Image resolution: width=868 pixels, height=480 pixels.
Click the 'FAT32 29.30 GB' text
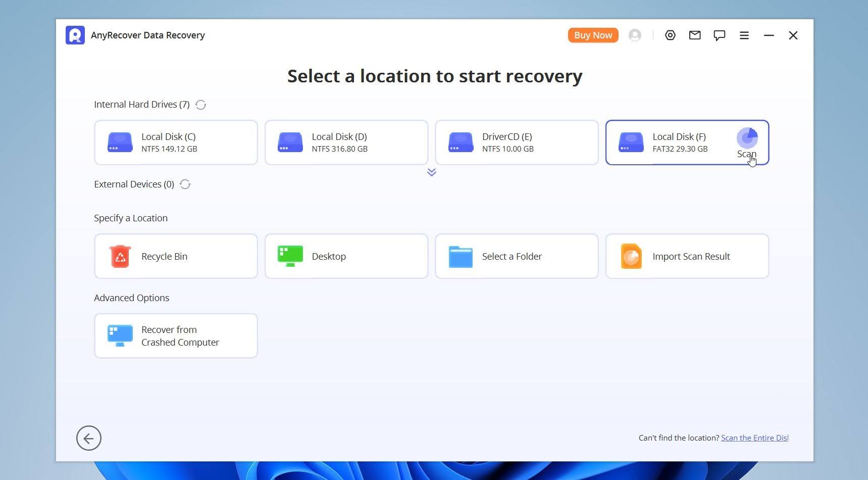680,149
